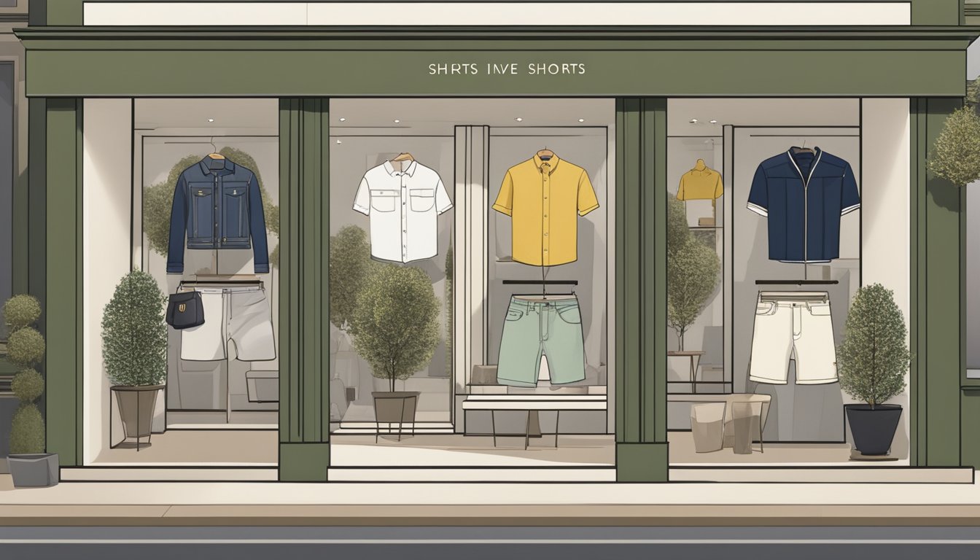Select the yellow button-up shirt
This screenshot has width=980, height=560.
[x=545, y=210]
